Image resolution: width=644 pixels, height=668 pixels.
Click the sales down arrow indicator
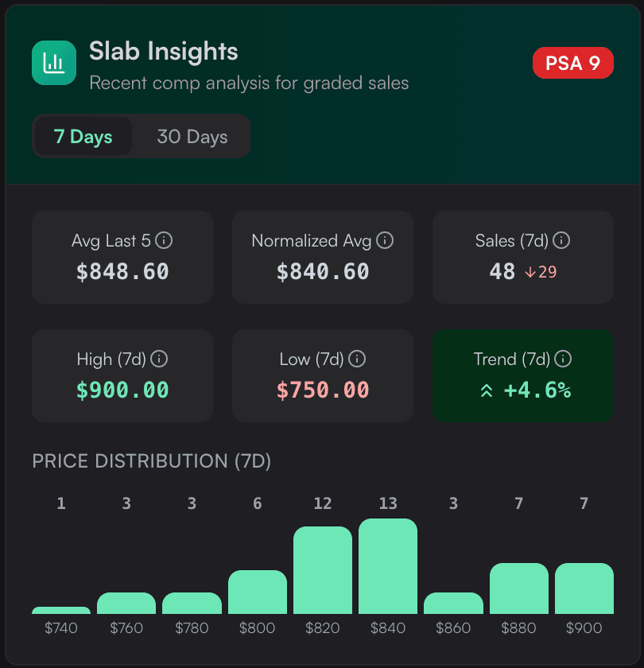pyautogui.click(x=530, y=272)
